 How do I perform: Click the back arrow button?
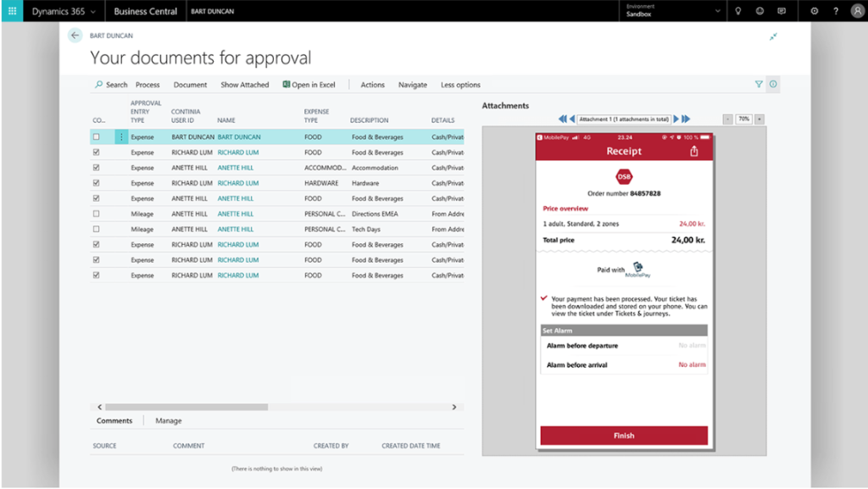pos(75,36)
